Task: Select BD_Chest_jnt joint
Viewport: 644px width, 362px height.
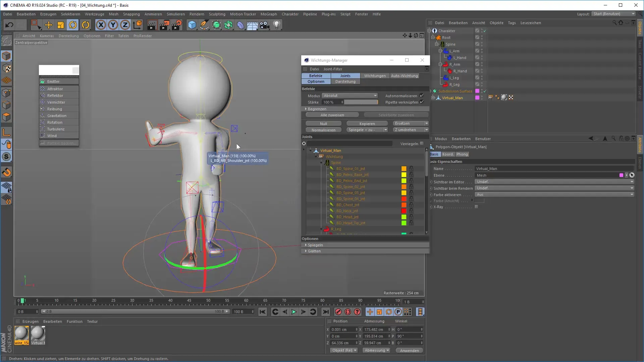Action: tap(347, 205)
